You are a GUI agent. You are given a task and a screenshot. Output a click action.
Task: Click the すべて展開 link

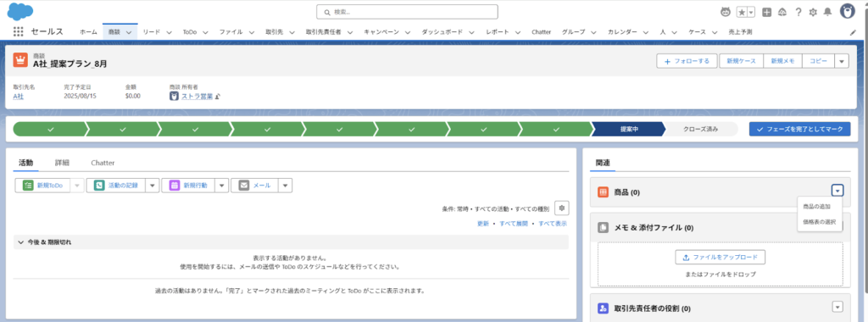tap(514, 224)
